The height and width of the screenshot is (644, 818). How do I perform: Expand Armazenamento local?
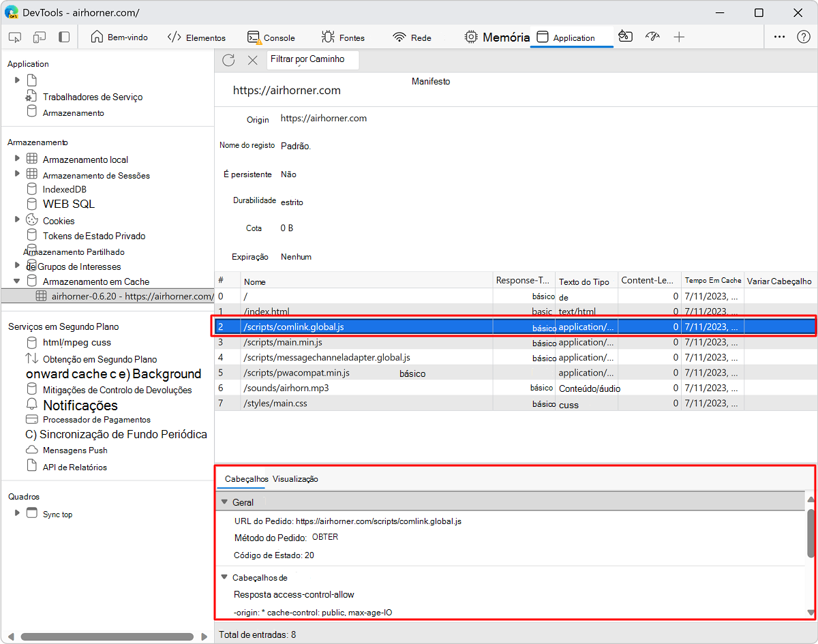click(x=17, y=158)
